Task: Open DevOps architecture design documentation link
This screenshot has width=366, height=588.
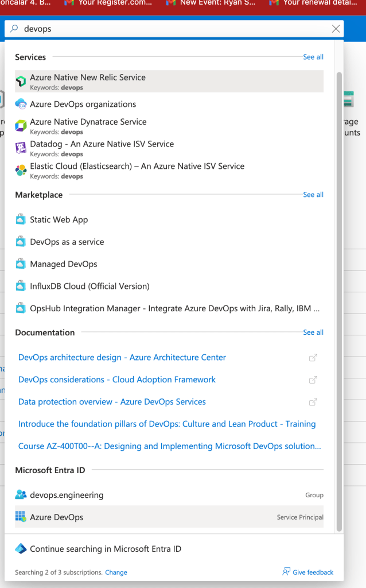Action: [x=122, y=357]
